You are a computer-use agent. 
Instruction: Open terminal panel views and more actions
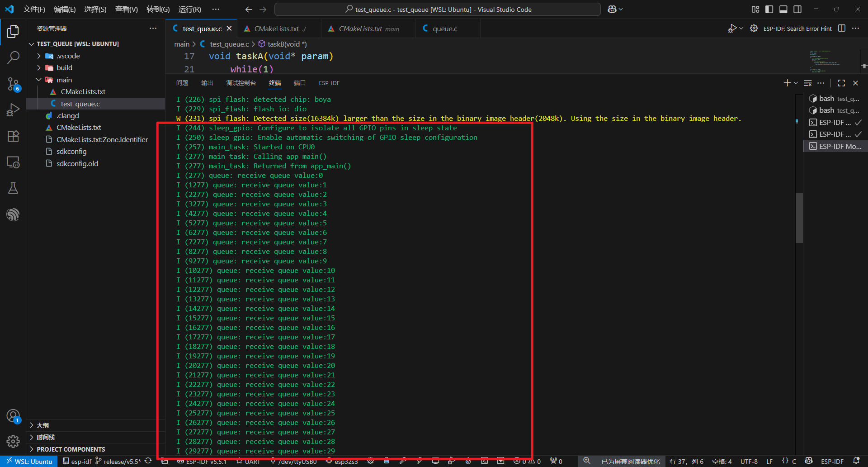pos(821,83)
